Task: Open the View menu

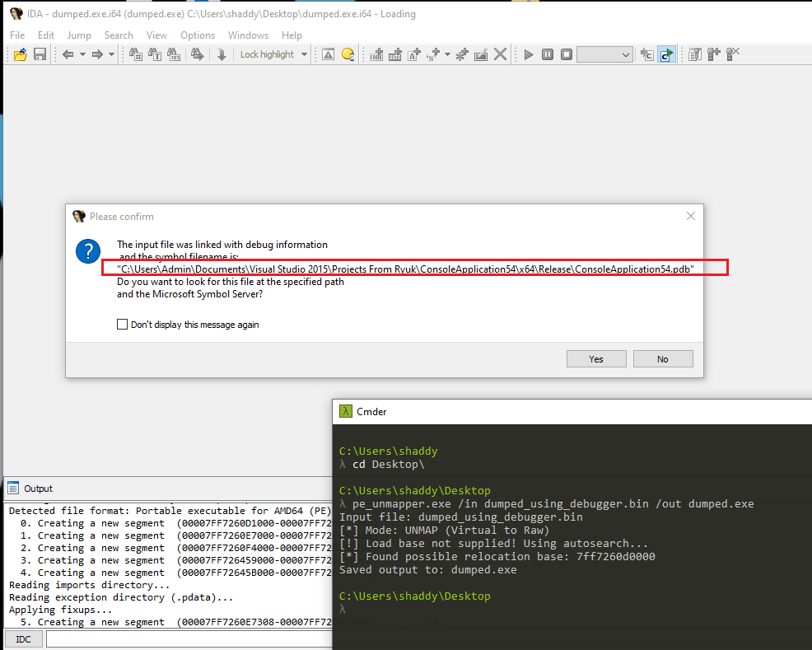Action: click(x=156, y=35)
